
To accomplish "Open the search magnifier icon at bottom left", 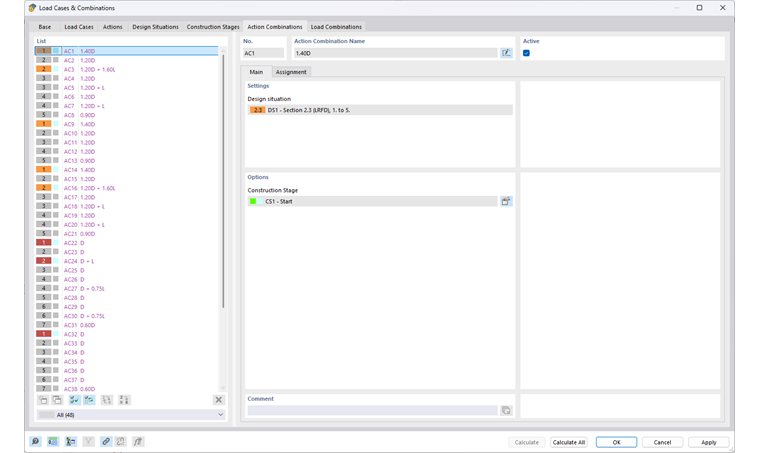I will tap(35, 441).
